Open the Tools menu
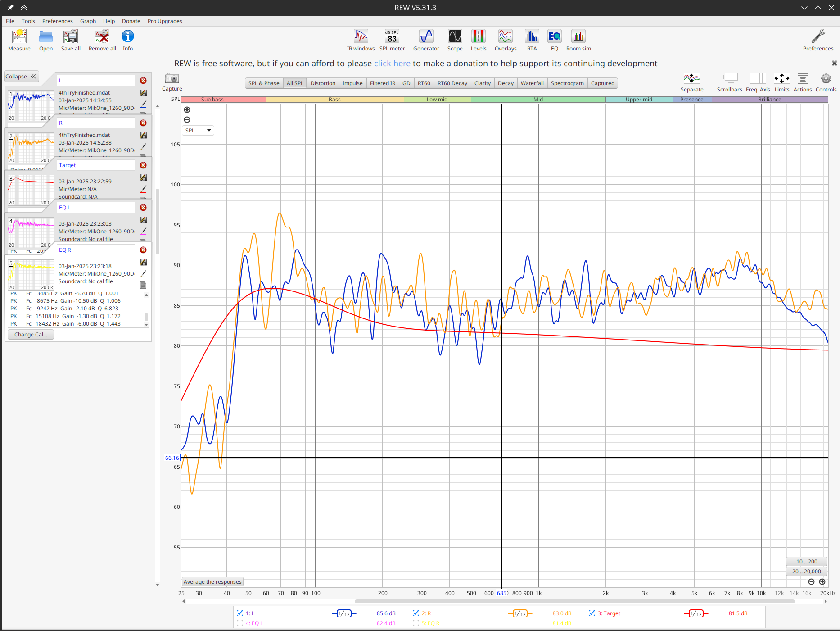840x631 pixels. (28, 21)
